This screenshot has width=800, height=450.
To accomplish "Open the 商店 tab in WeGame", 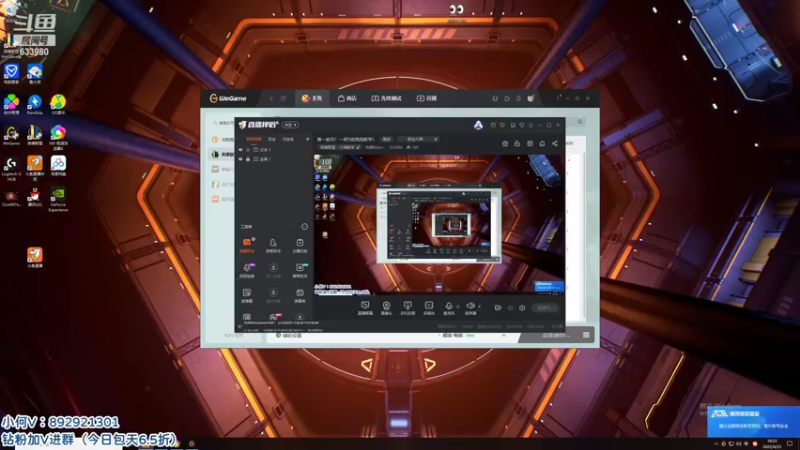I will (347, 98).
